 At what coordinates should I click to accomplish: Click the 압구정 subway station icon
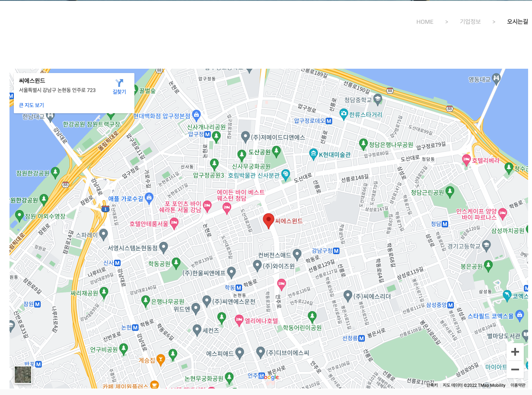207,134
